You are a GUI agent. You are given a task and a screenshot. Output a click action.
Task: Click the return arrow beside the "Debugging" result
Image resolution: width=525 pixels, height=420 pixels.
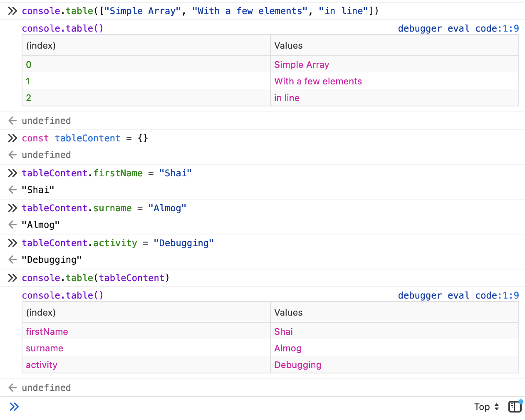click(x=12, y=259)
